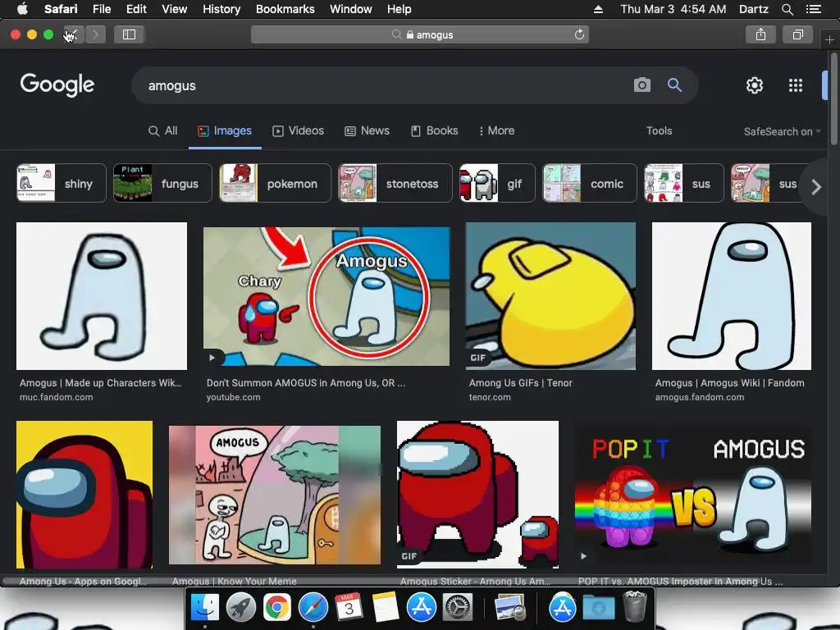This screenshot has height=630, width=840.
Task: Click the blue magnifier search icon
Action: click(674, 85)
